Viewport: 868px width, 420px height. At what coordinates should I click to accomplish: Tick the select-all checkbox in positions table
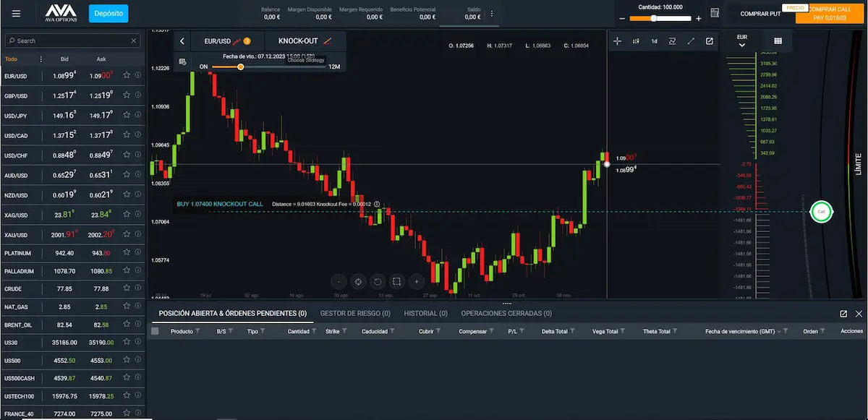coord(155,331)
